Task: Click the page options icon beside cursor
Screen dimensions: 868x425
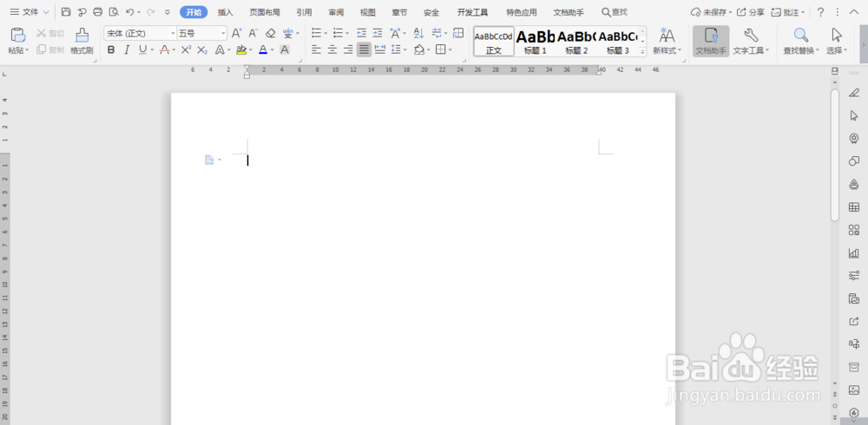Action: 210,160
